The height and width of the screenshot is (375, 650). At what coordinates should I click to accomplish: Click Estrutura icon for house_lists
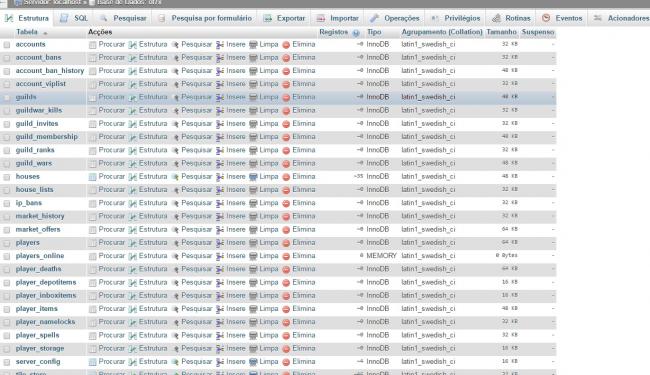click(133, 190)
